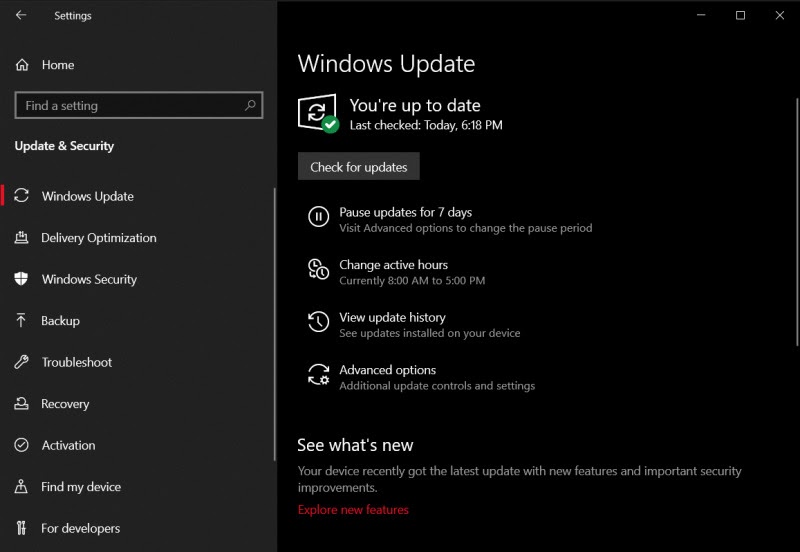Click 'Currently 8:00 AM to 5:00 PM' text

(412, 280)
